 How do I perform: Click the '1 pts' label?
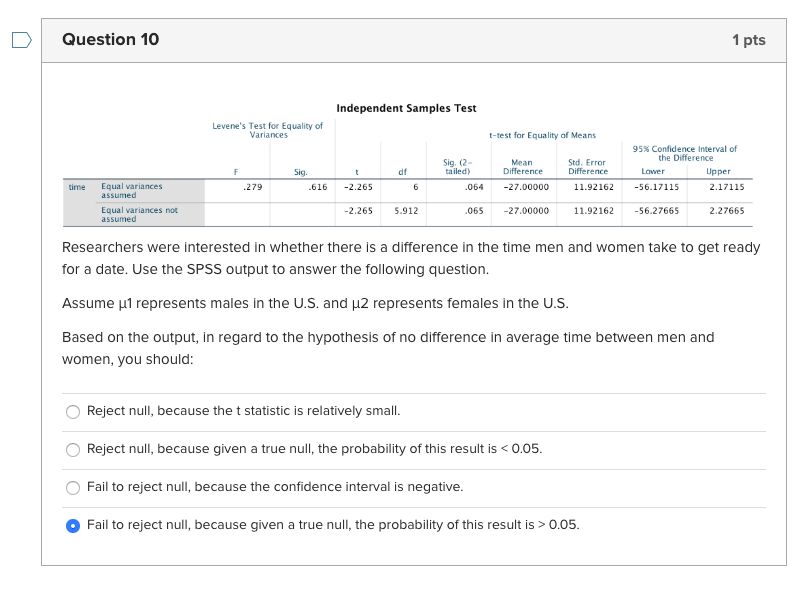click(x=749, y=40)
